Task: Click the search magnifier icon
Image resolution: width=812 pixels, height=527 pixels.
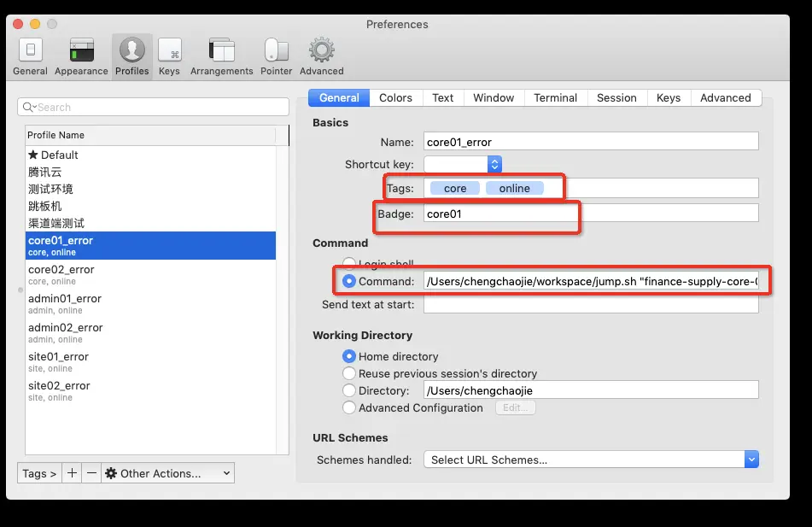Action: pos(28,108)
